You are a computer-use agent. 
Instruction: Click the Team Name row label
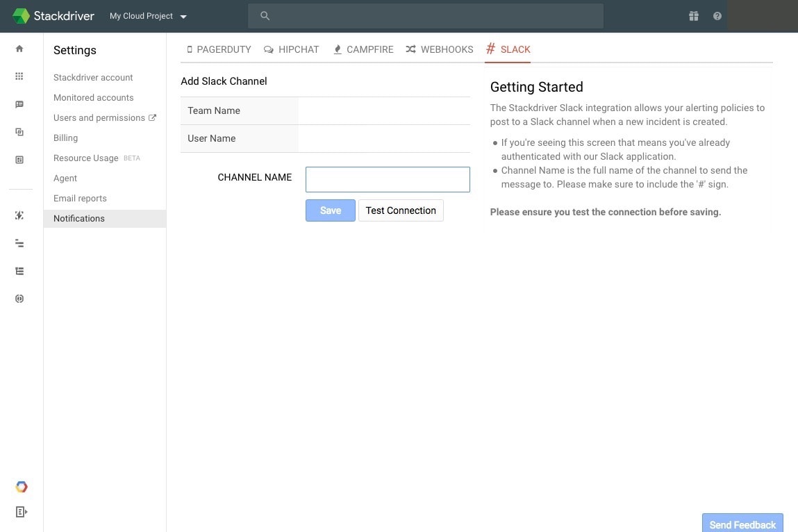214,111
